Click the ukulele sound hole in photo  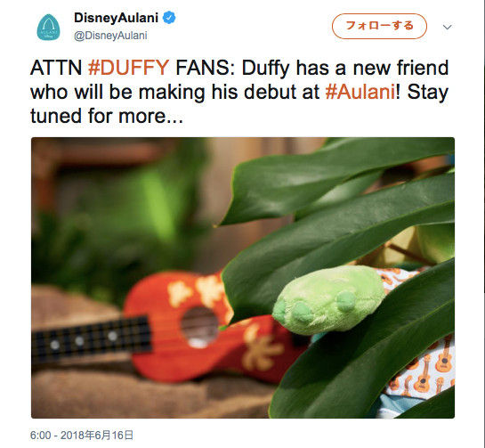click(x=199, y=328)
